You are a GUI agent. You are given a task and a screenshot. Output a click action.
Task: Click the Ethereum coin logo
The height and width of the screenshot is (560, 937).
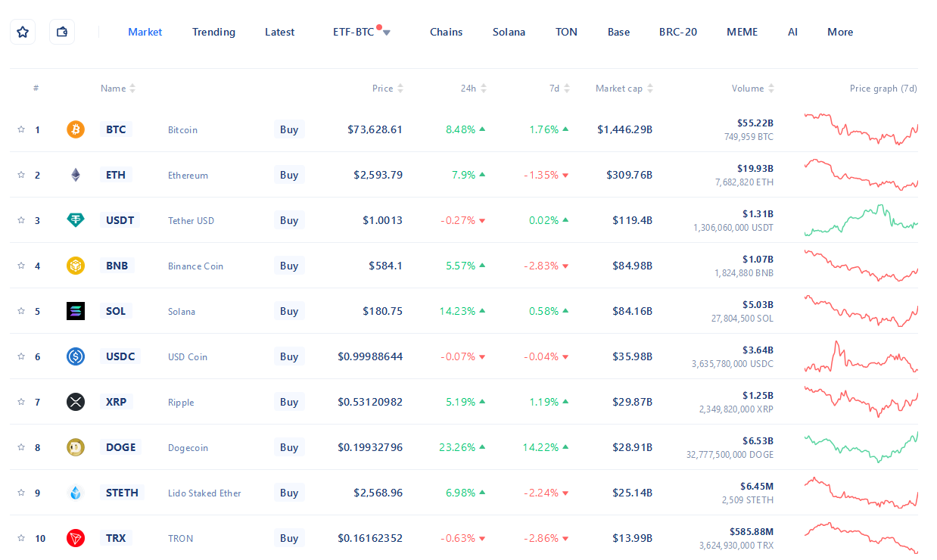pyautogui.click(x=76, y=175)
